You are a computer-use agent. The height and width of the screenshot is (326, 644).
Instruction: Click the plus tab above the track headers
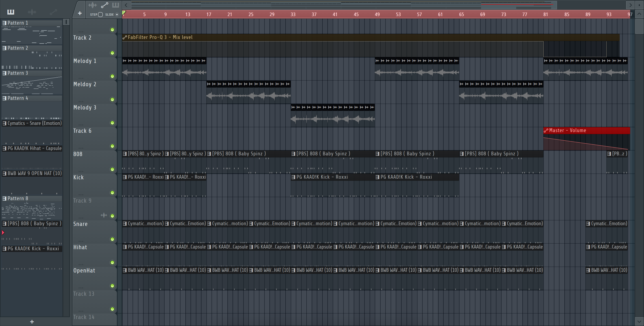coord(80,13)
